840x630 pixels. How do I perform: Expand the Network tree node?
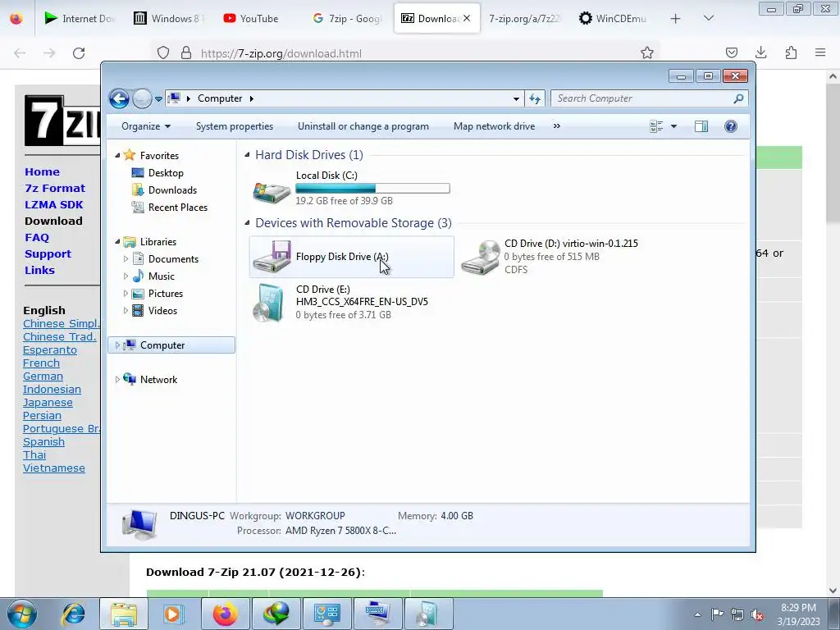(x=117, y=379)
